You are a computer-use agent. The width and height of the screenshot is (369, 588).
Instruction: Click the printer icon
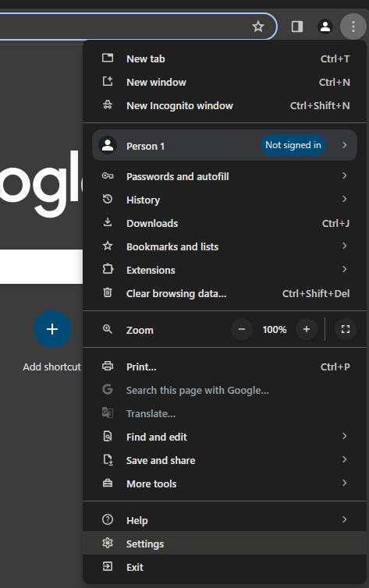pyautogui.click(x=108, y=366)
